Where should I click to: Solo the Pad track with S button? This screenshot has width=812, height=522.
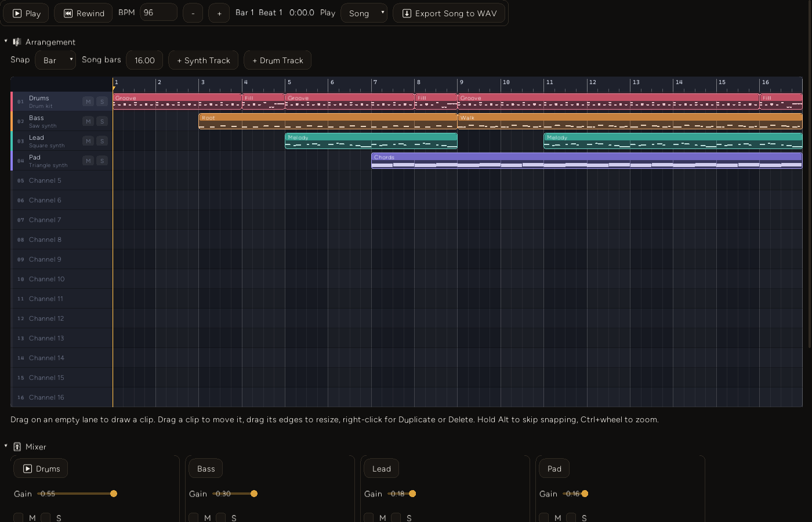(102, 161)
